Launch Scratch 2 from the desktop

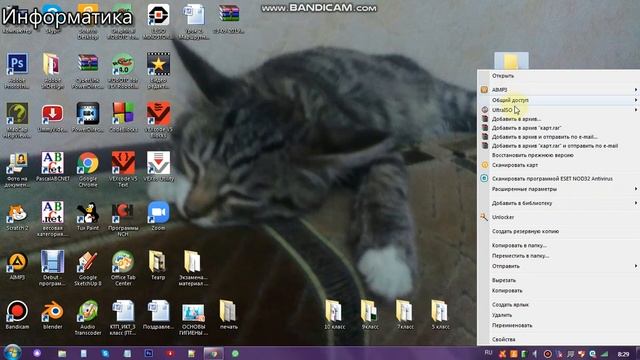(x=17, y=216)
